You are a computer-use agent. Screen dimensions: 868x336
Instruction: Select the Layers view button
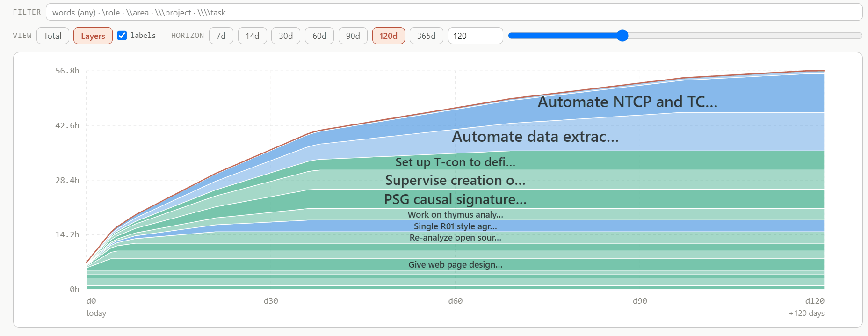93,36
